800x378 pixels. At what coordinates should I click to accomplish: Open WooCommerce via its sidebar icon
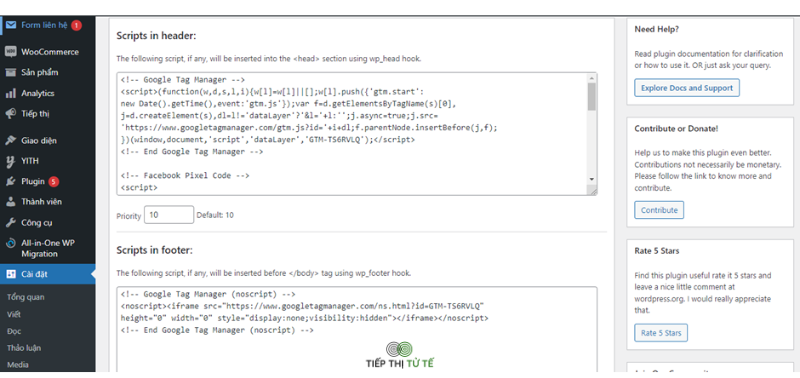(11, 52)
